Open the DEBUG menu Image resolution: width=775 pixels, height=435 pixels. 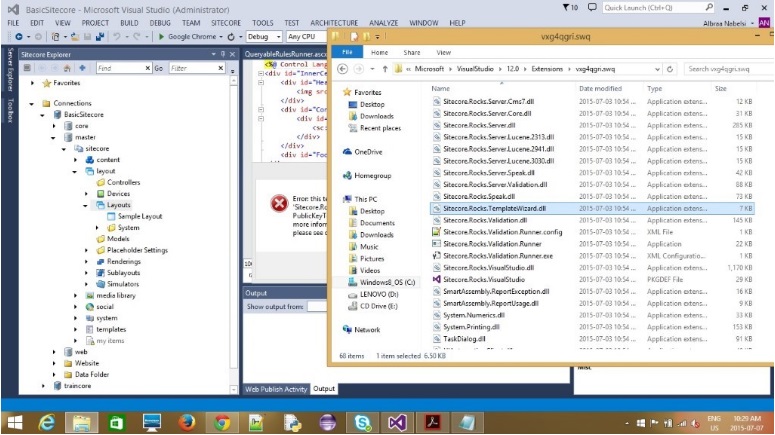coord(160,23)
